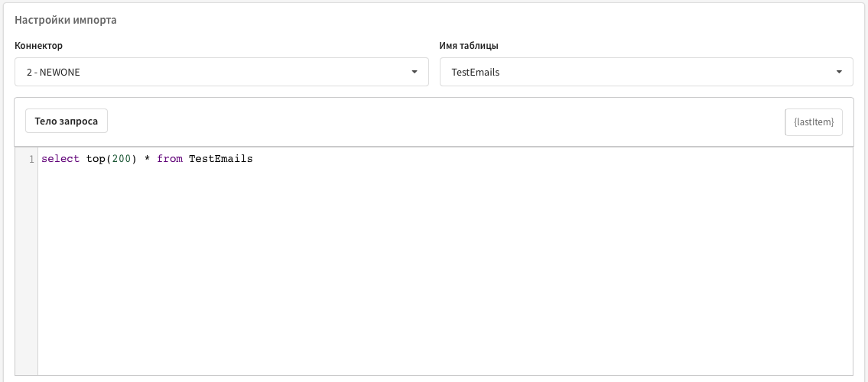The height and width of the screenshot is (382, 868).
Task: Place cursor at end of query line
Action: point(254,159)
